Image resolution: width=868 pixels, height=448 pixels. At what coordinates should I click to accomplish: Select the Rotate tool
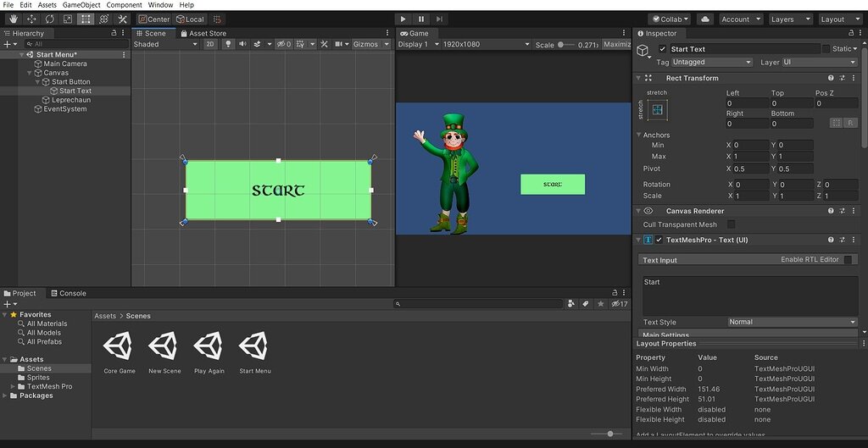point(50,19)
